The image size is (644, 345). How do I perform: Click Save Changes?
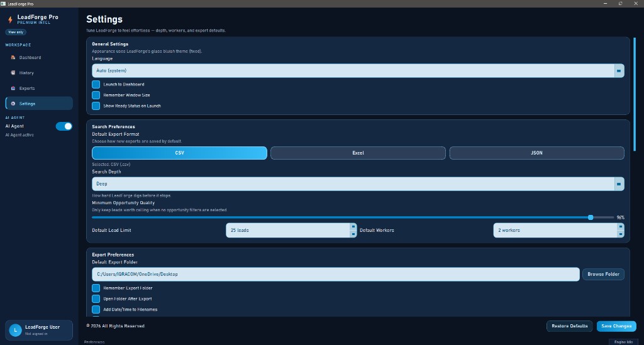click(x=616, y=326)
